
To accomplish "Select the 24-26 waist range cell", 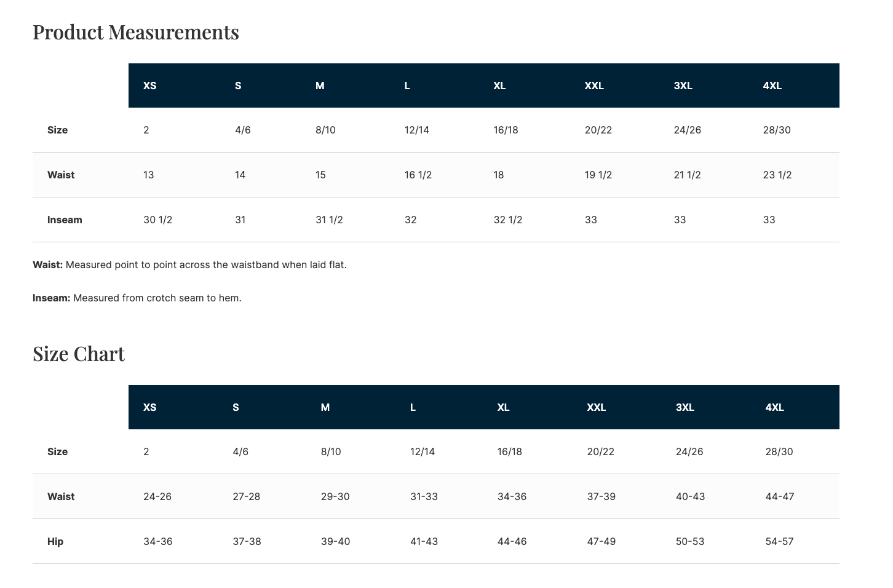I will (x=157, y=496).
